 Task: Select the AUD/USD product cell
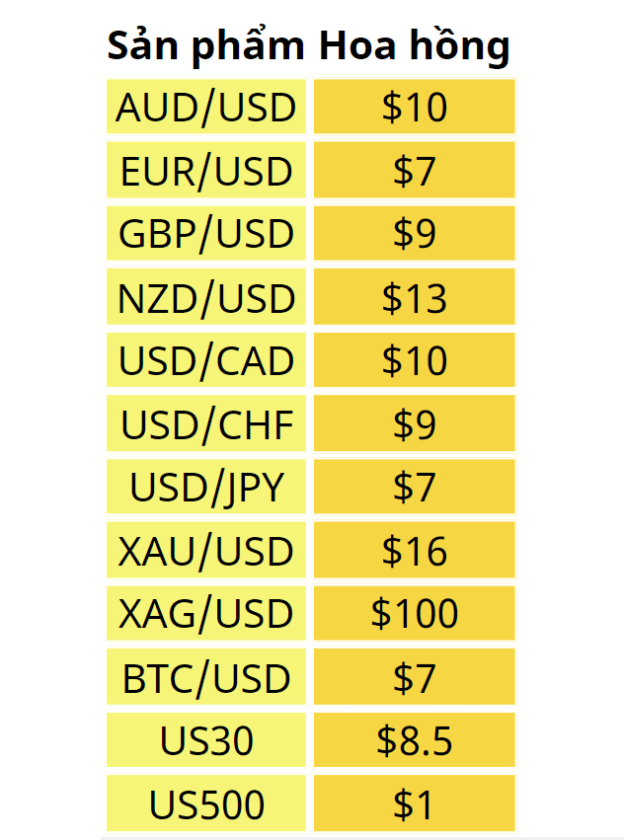206,108
